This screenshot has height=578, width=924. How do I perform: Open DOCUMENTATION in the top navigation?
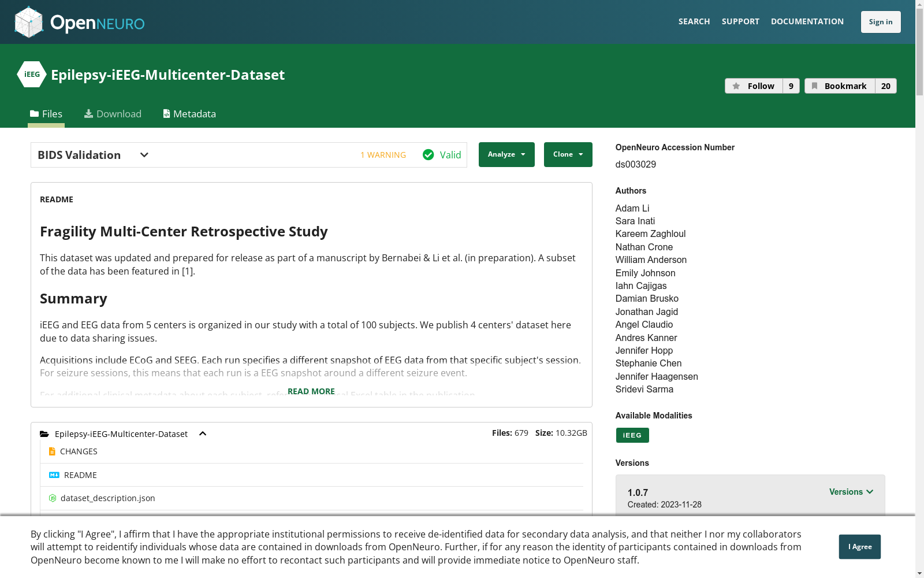pyautogui.click(x=807, y=21)
